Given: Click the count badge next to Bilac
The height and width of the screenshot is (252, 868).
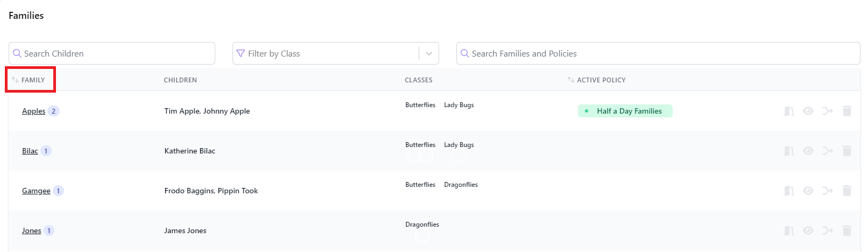Looking at the screenshot, I should click(x=46, y=151).
